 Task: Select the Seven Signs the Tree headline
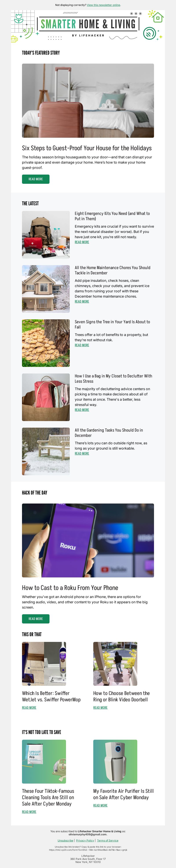click(112, 324)
